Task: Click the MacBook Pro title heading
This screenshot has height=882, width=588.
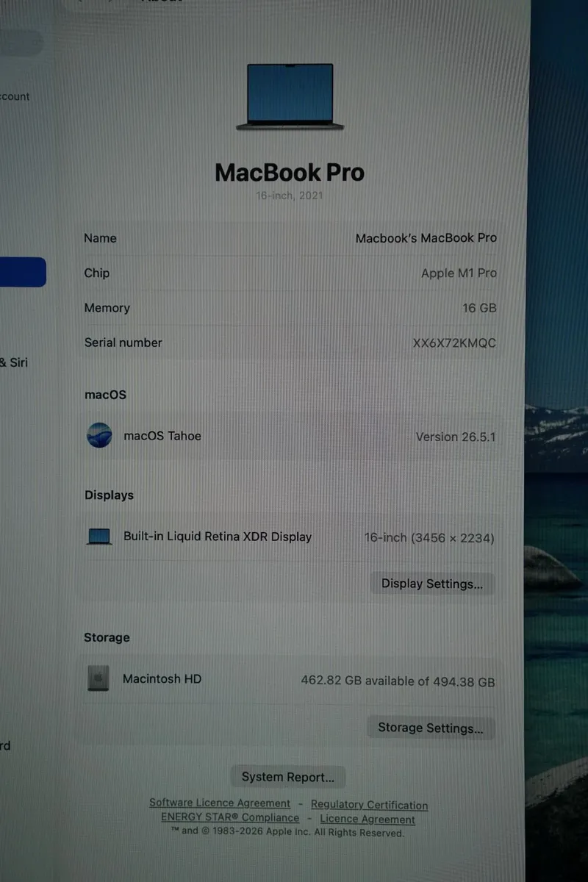Action: pyautogui.click(x=290, y=173)
